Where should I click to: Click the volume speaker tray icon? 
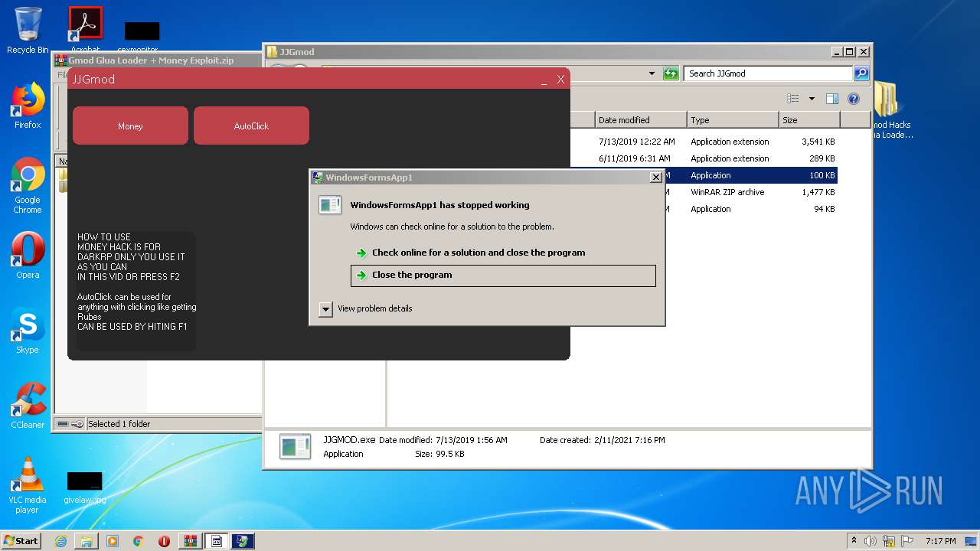point(871,541)
